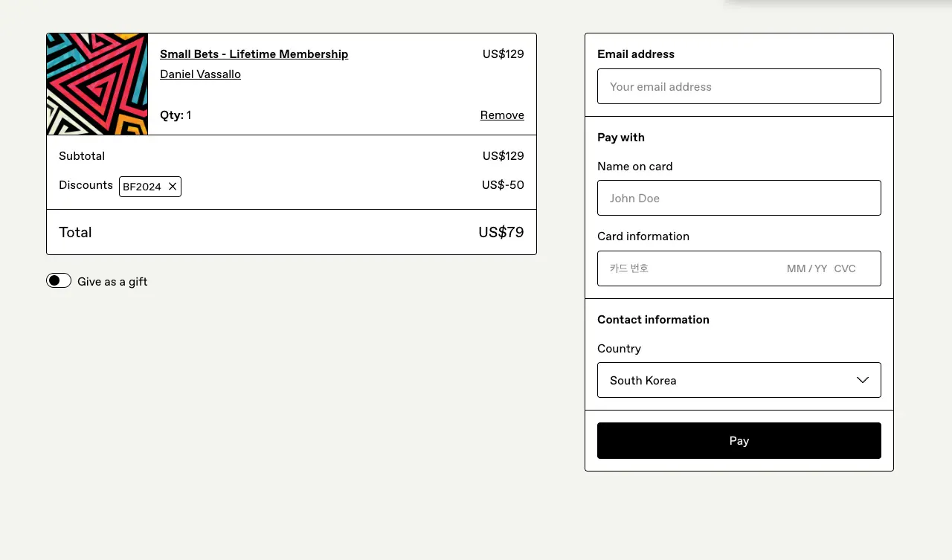
Task: Click the chevron arrow in the Country selector
Action: tap(863, 380)
